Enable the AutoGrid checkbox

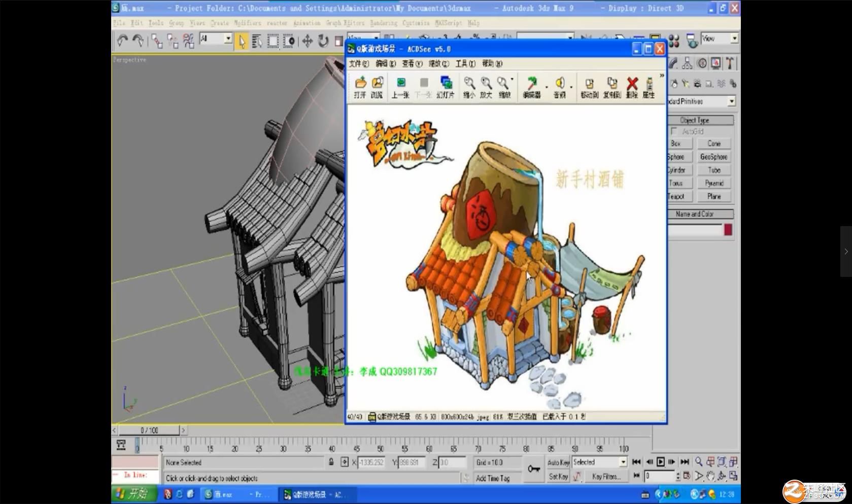[674, 131]
